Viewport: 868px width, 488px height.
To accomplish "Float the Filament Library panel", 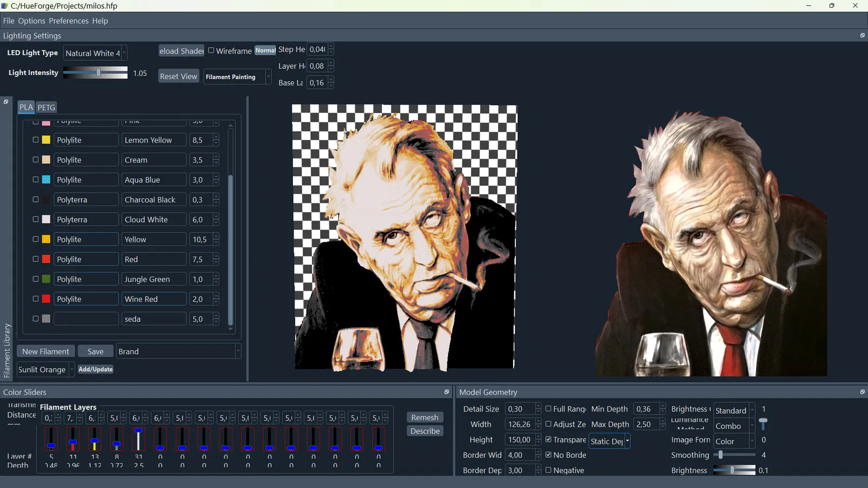I will [x=6, y=101].
